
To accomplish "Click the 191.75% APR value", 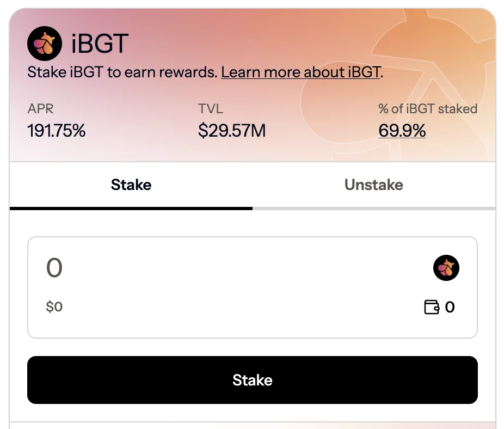I will (x=57, y=131).
